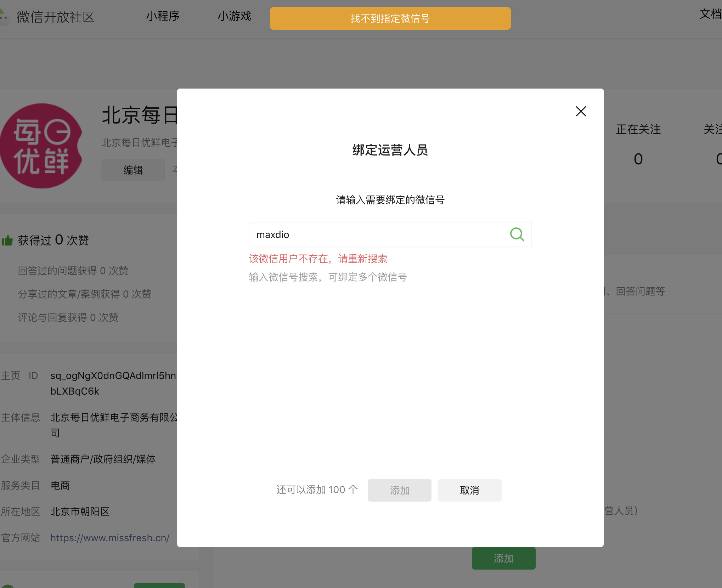This screenshot has height=588, width=722.
Task: Click 回答过的问题获得 0 次赞 entry
Action: click(x=73, y=271)
